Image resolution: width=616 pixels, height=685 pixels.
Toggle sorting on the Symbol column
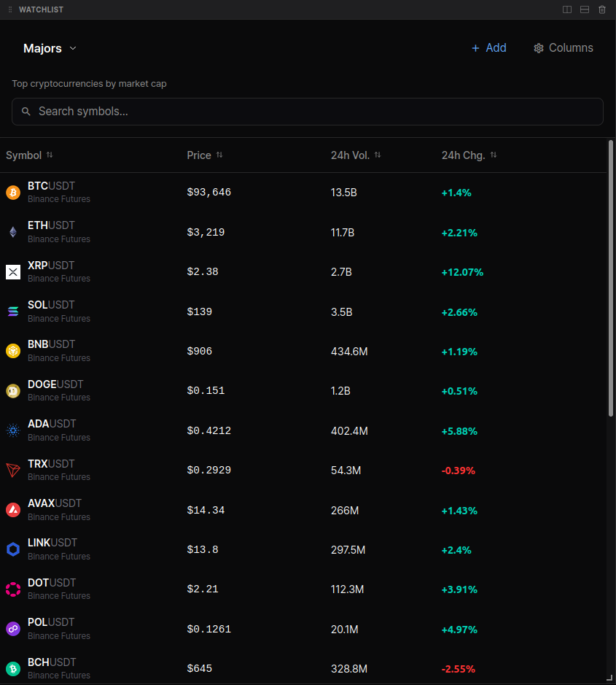(x=49, y=155)
